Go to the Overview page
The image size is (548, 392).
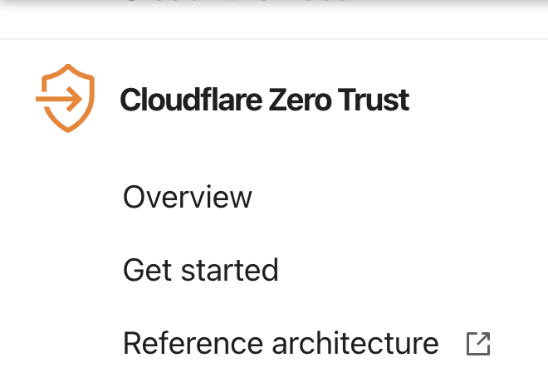point(188,197)
